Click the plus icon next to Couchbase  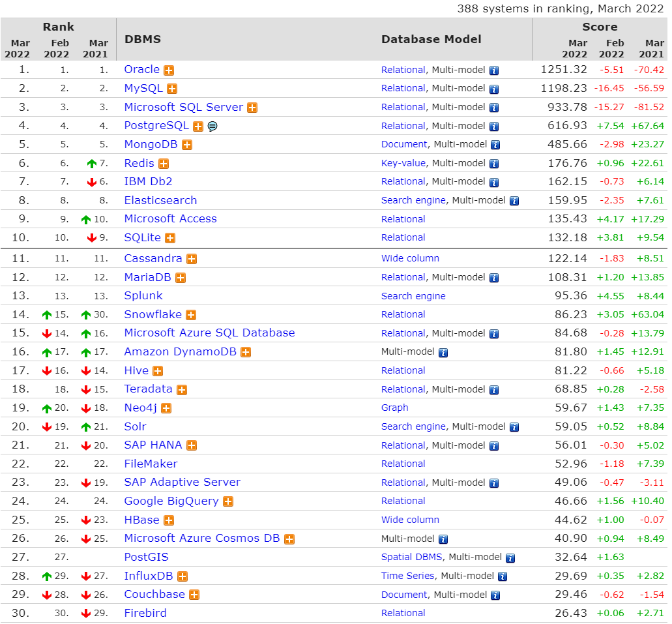pos(194,595)
